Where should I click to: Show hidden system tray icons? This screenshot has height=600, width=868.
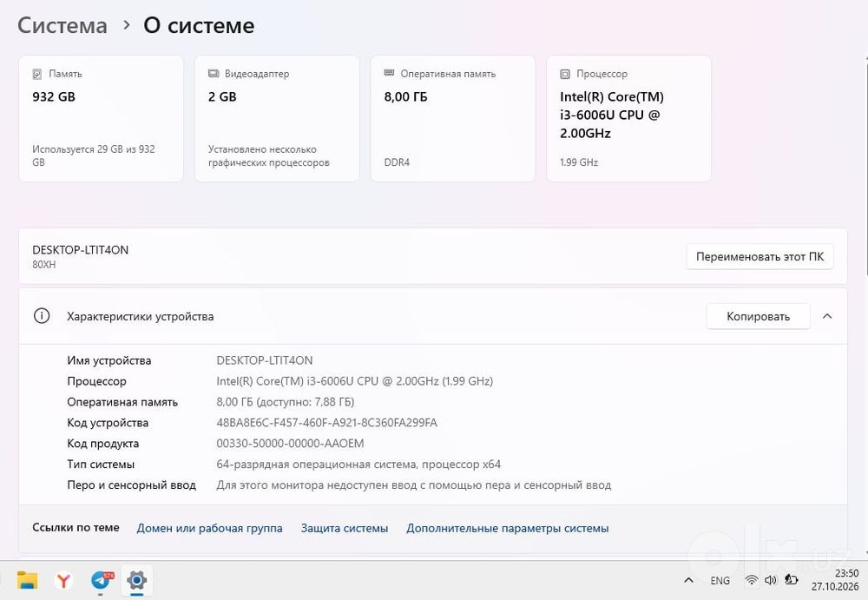pos(688,581)
